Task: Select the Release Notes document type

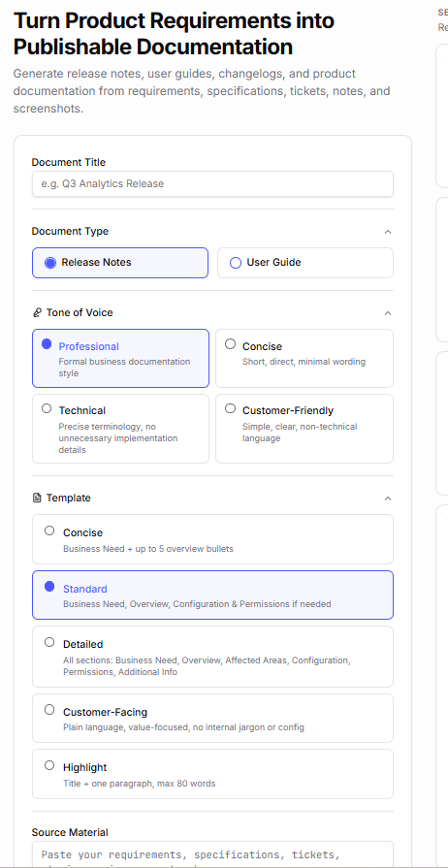Action: pos(120,263)
